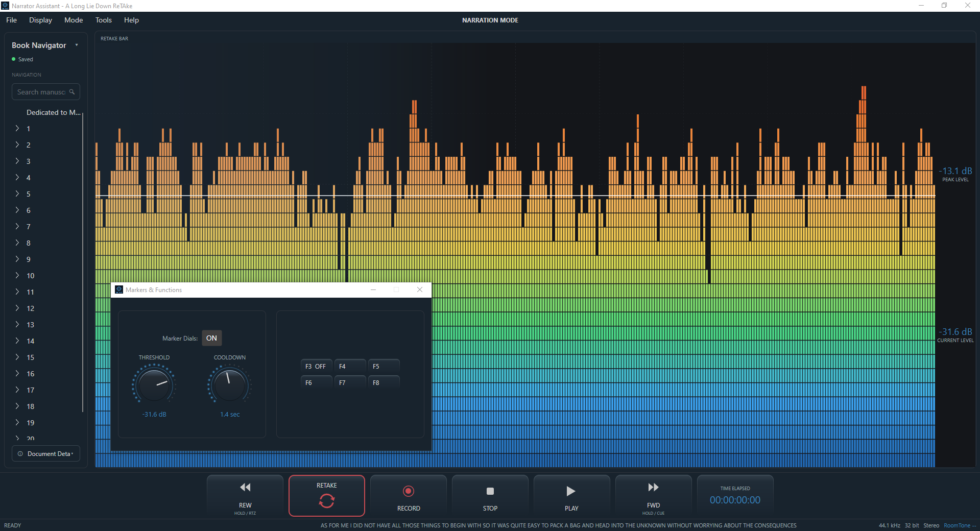Toggle the F4 function button
The height and width of the screenshot is (531, 980).
click(x=350, y=366)
